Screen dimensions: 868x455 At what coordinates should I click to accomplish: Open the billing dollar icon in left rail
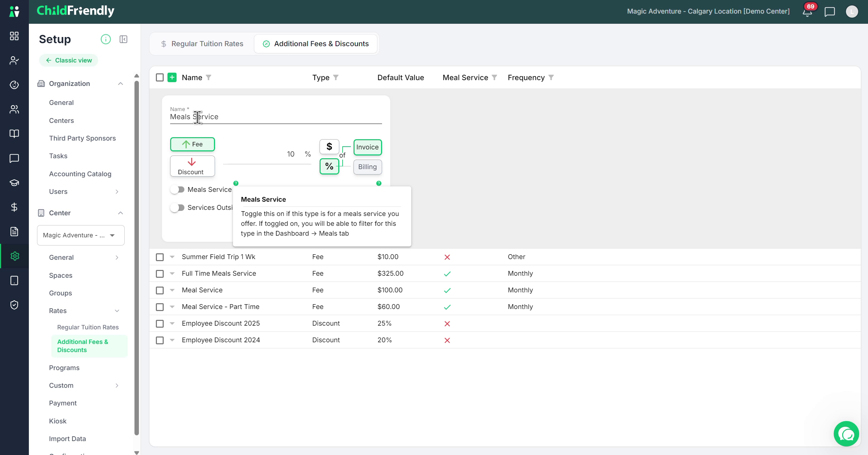click(x=14, y=207)
